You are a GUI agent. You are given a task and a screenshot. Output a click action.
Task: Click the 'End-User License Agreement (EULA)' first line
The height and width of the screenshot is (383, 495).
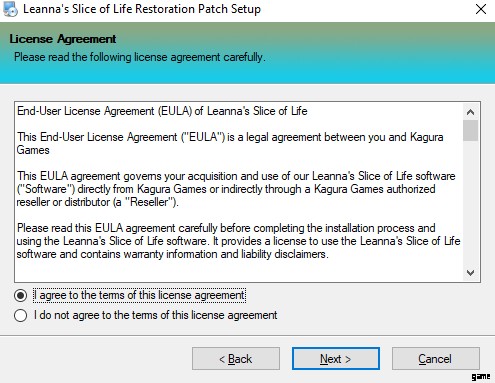162,111
